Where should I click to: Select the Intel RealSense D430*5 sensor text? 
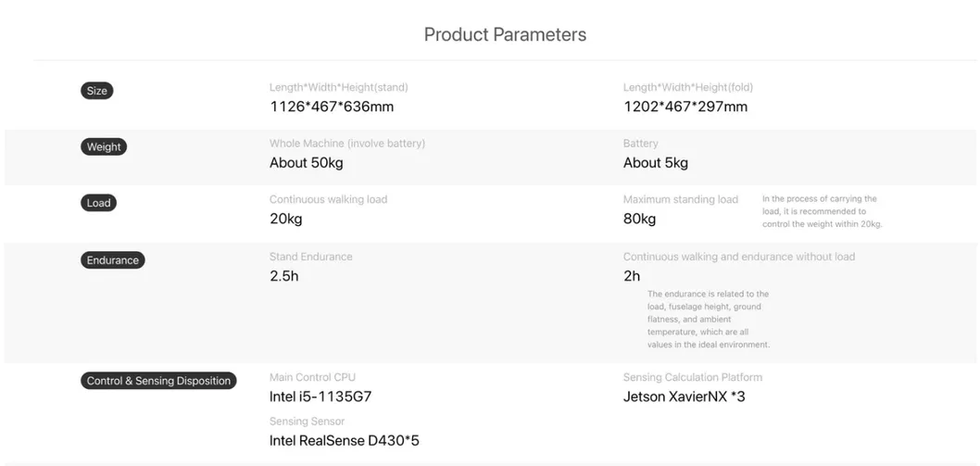pos(345,441)
